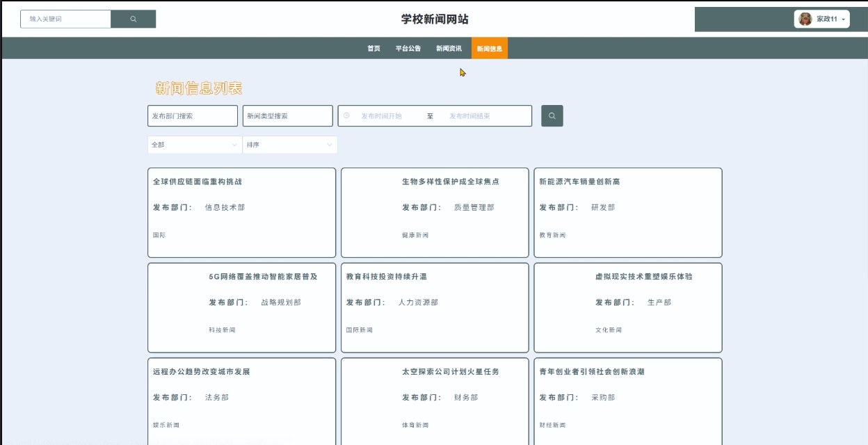Click the clock icon in date range field
The height and width of the screenshot is (445, 868).
(346, 115)
